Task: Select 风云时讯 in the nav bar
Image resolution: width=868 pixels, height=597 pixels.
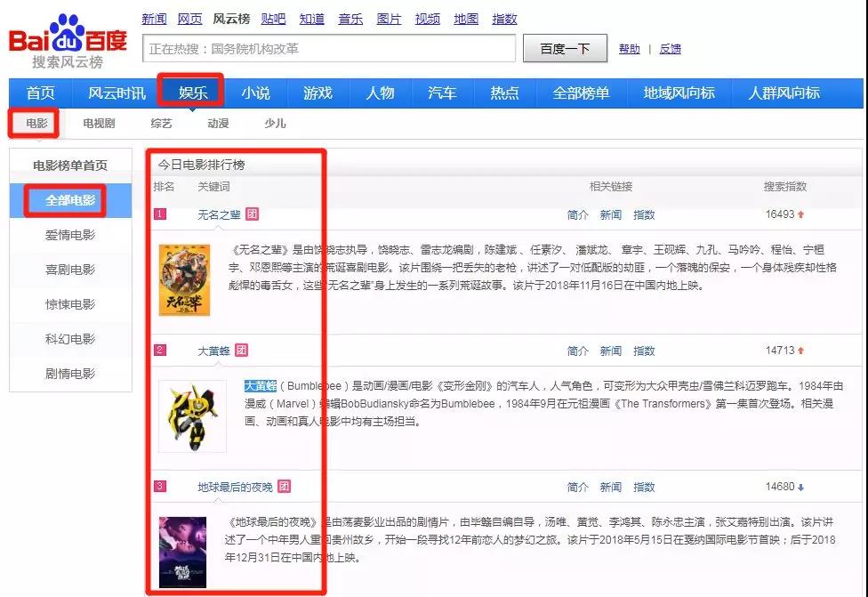Action: 117,93
